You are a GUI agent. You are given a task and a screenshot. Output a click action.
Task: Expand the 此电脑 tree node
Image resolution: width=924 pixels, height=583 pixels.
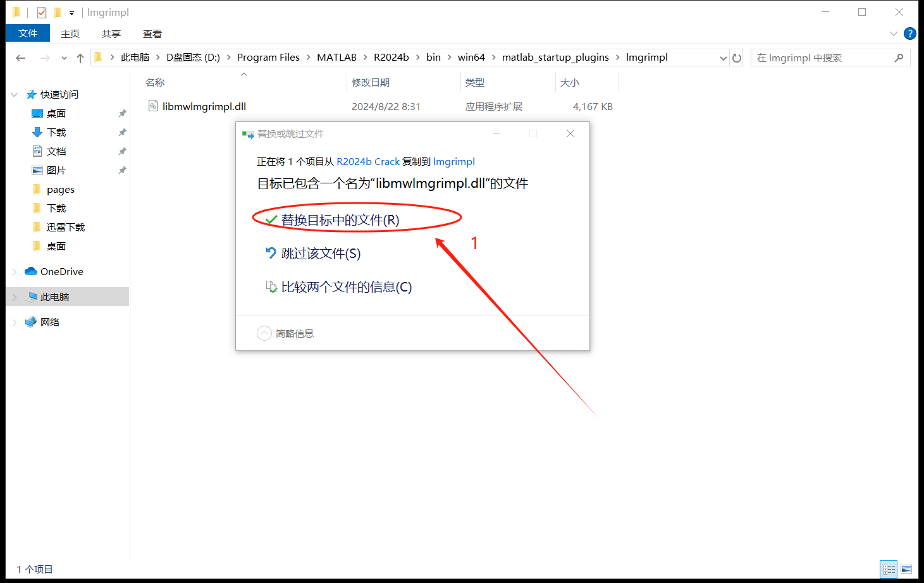(x=15, y=297)
